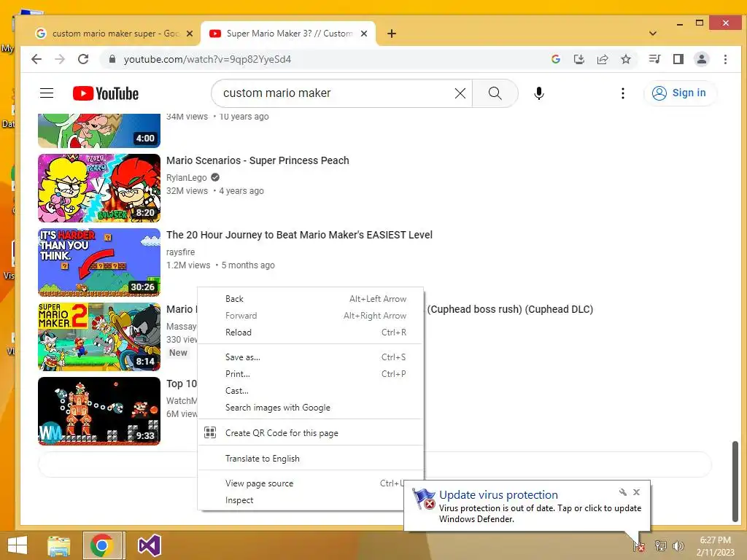Open Action Center flag tray icon

(639, 545)
